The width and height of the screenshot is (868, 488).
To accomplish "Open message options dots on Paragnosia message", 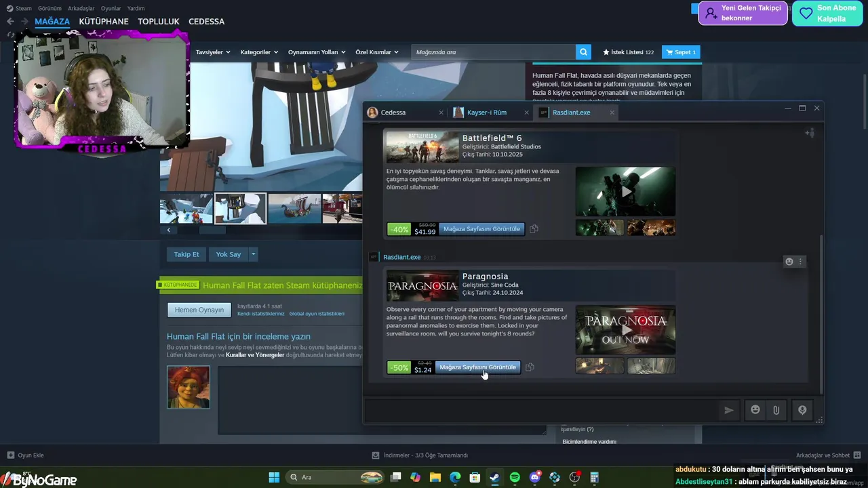I will [800, 262].
